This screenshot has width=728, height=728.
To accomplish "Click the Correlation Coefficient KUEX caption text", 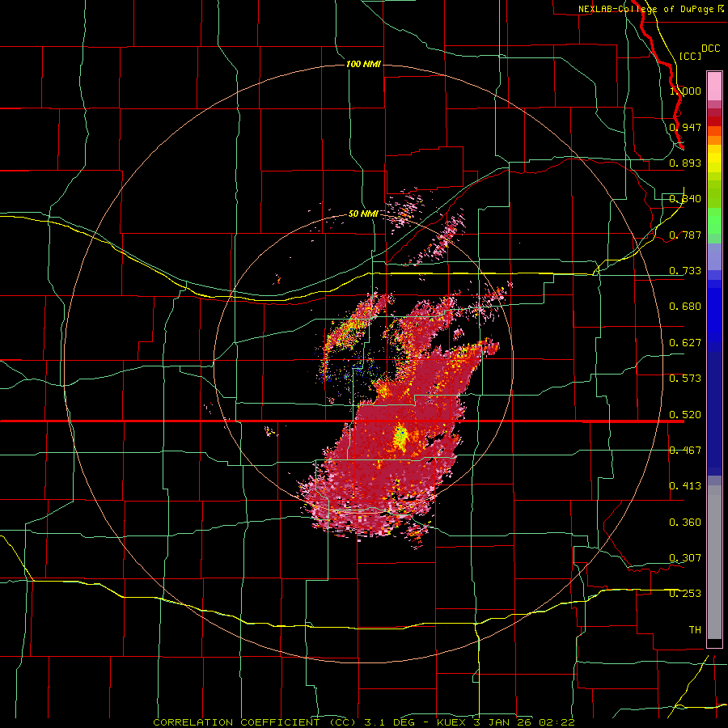I will [x=364, y=722].
